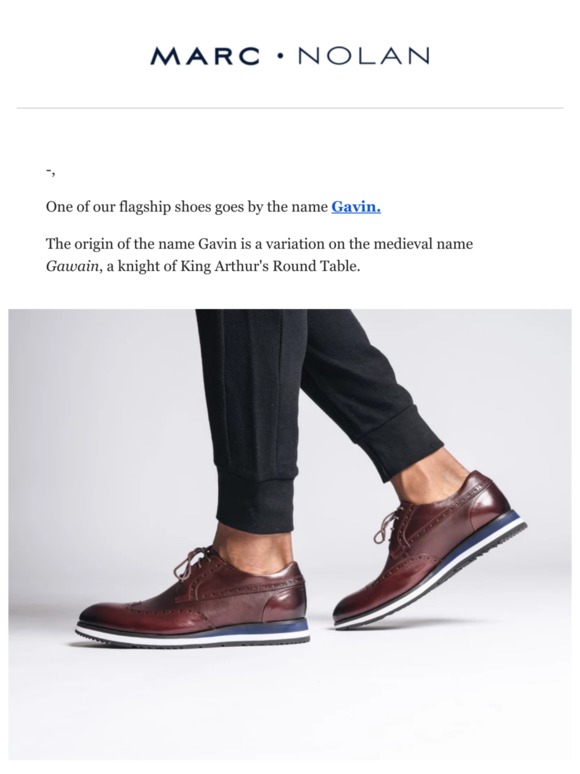Click the dot separator in the logo
The height and width of the screenshot is (774, 580).
280,57
